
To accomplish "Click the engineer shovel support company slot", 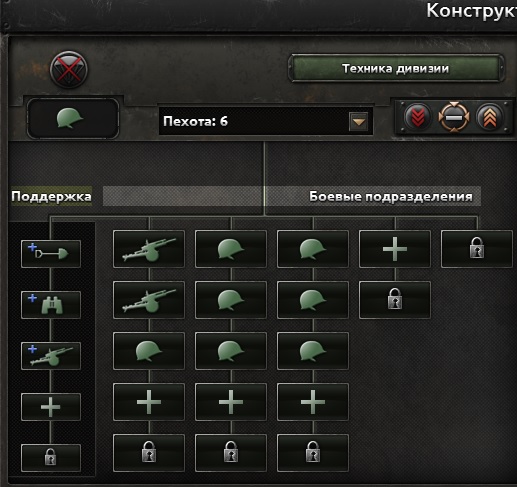I will click(51, 254).
